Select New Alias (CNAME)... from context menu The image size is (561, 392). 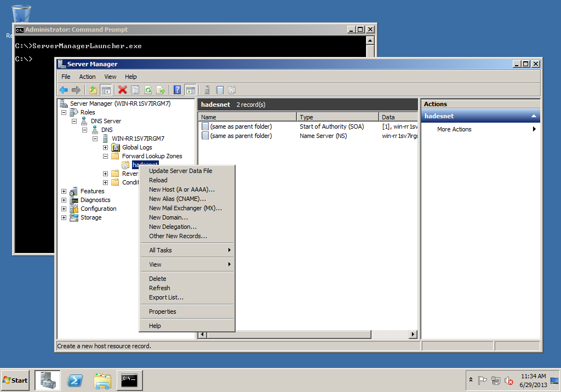[178, 199]
